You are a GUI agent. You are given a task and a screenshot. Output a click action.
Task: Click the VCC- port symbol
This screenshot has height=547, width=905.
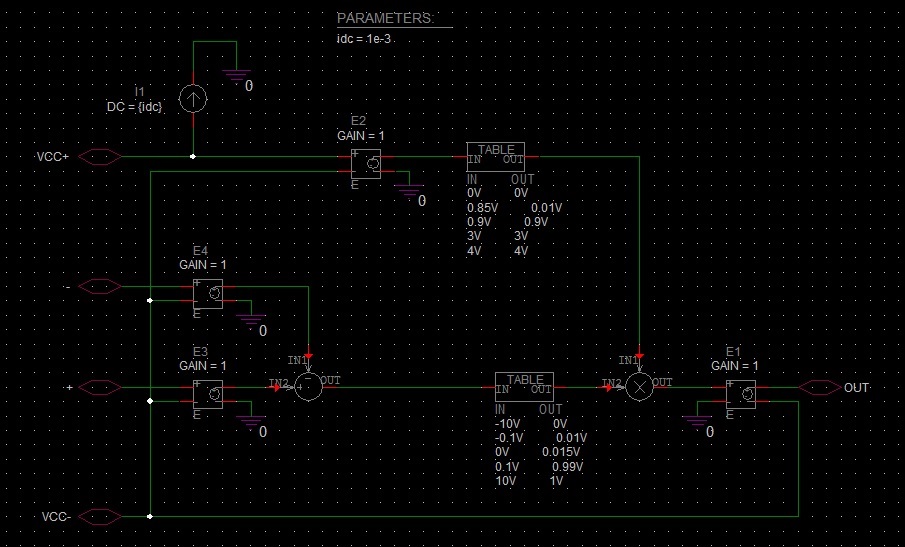click(x=99, y=516)
